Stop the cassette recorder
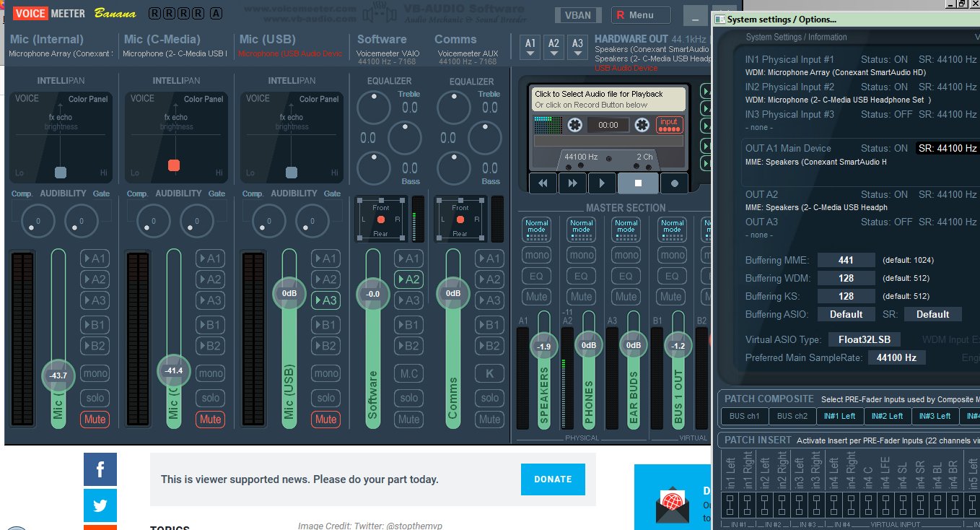The width and height of the screenshot is (980, 530). (638, 183)
